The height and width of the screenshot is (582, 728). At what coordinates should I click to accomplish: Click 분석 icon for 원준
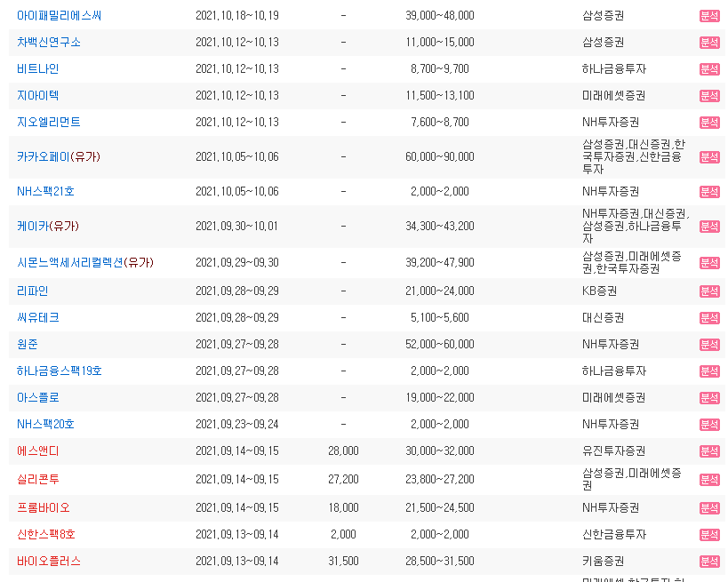(x=709, y=345)
